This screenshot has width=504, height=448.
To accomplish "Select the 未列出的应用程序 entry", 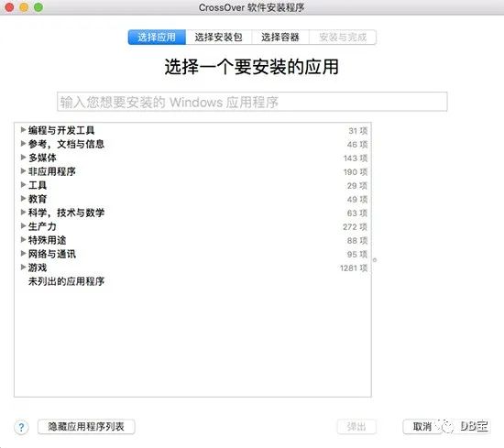I will 66,281.
